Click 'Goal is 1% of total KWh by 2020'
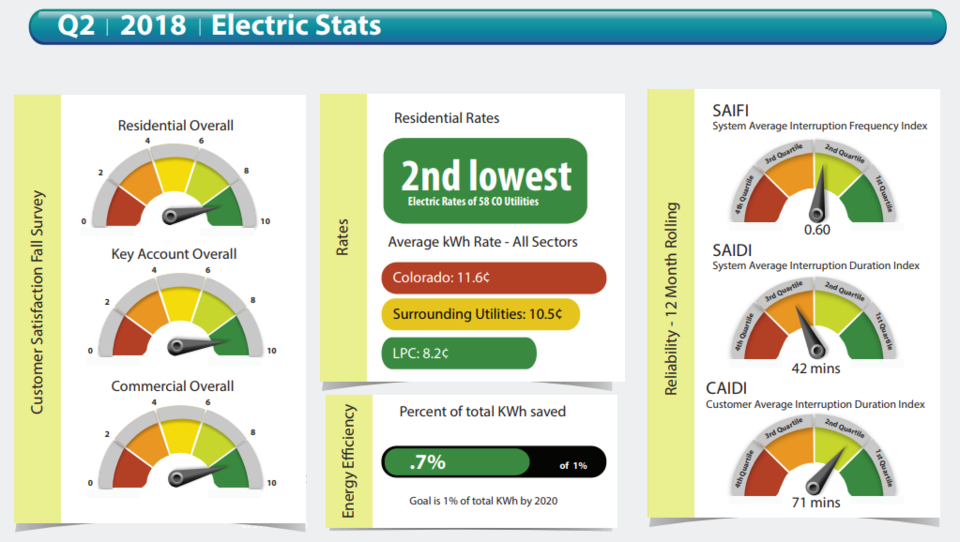 tap(483, 501)
